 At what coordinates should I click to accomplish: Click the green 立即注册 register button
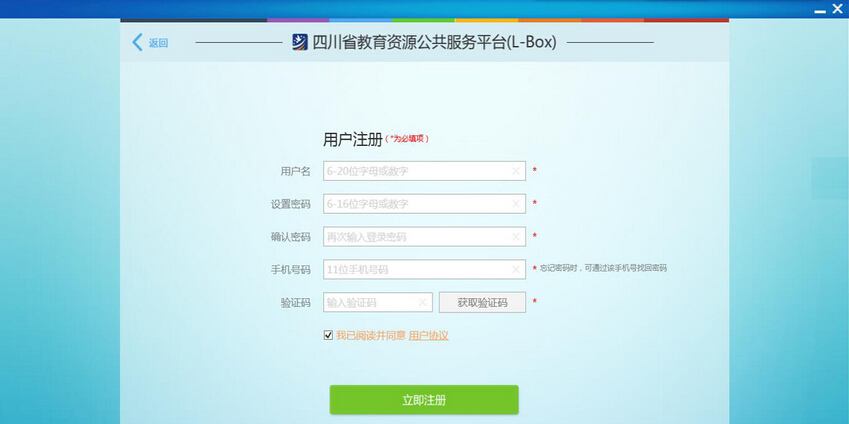point(424,400)
